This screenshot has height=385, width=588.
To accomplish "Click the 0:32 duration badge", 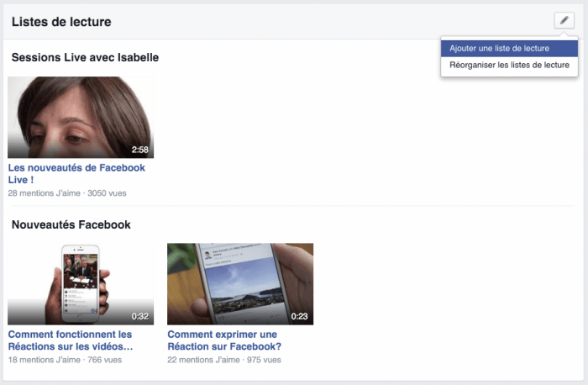I will (139, 317).
